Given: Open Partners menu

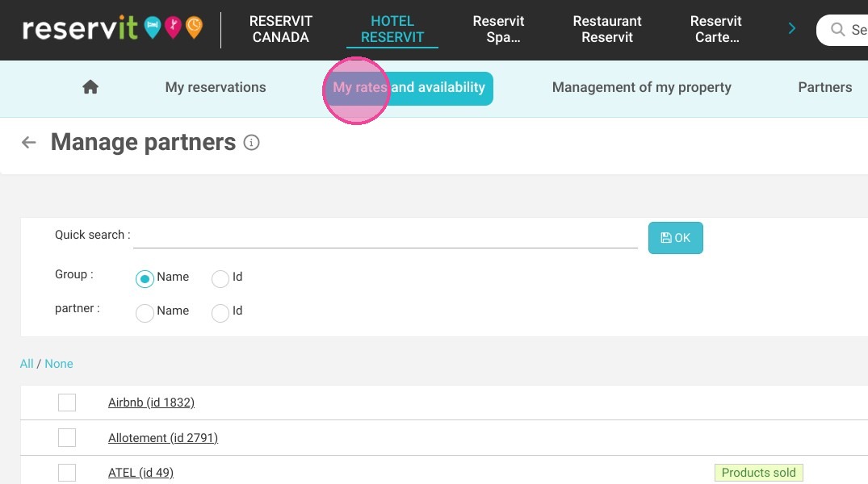Looking at the screenshot, I should click(825, 87).
